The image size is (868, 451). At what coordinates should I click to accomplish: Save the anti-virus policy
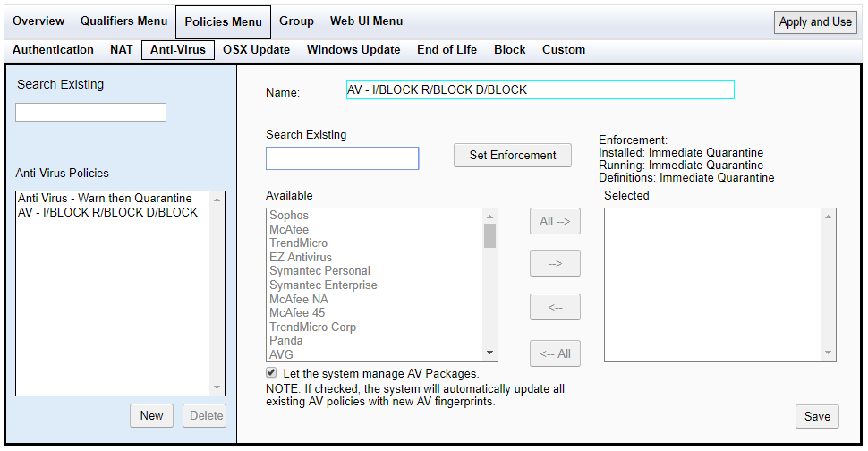point(817,417)
